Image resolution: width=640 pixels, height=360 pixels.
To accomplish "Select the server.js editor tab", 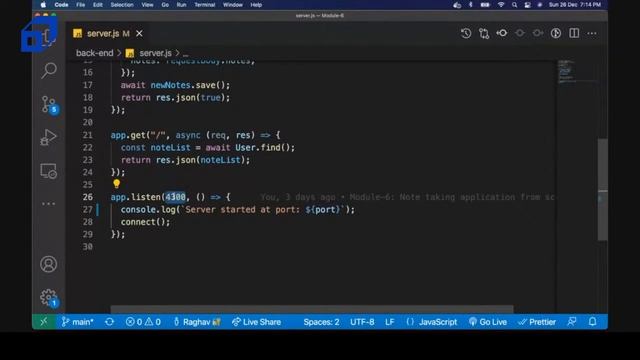I will [108, 33].
